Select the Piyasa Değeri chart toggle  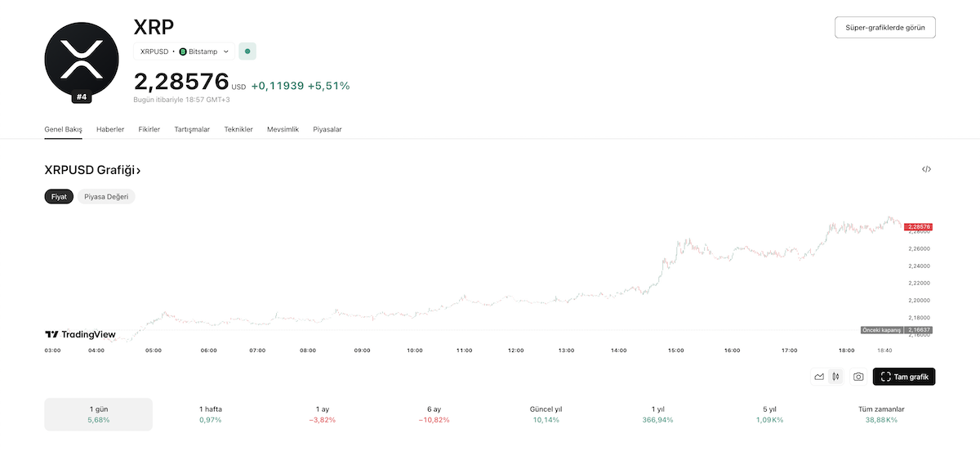106,197
